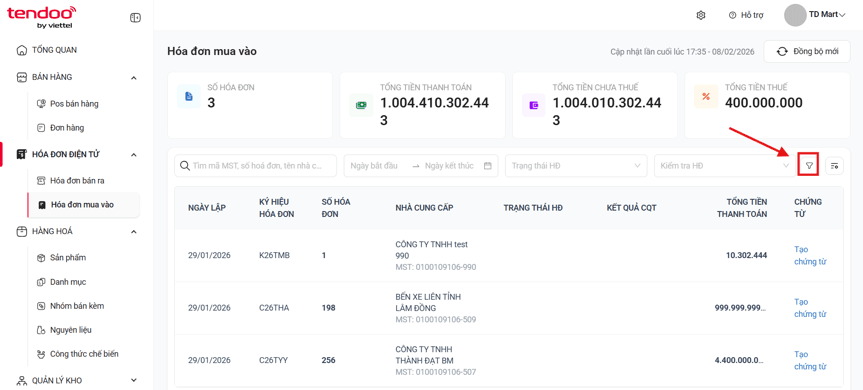863x390 pixels.
Task: Click the blue document icon for Số hóa đơn
Action: (x=189, y=96)
